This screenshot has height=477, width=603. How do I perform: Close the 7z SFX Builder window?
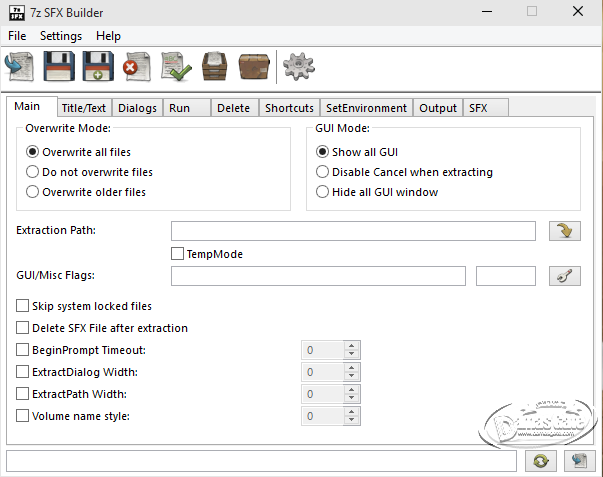(578, 12)
